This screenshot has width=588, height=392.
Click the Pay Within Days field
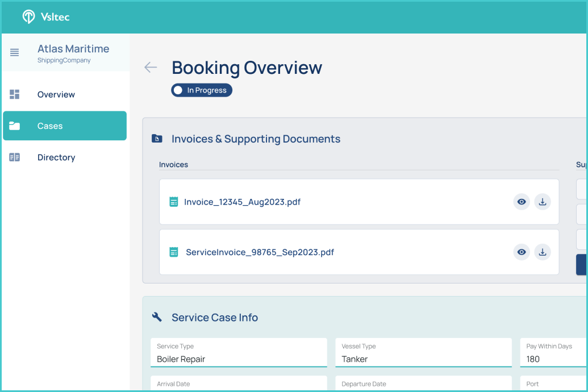pyautogui.click(x=553, y=353)
